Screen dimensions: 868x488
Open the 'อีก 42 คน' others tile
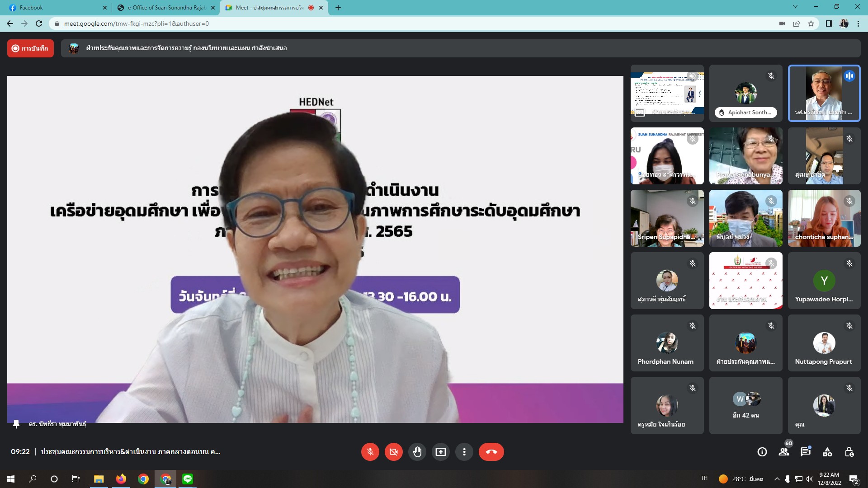tap(745, 405)
